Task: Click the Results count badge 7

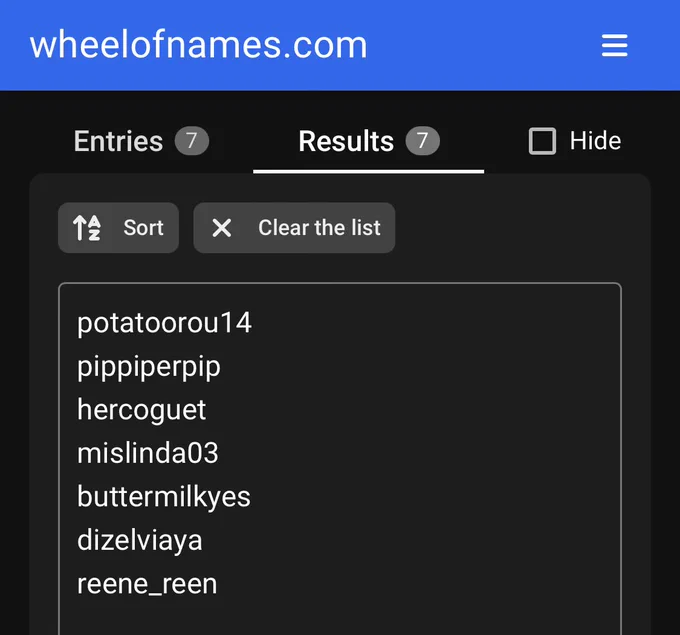Action: (422, 141)
